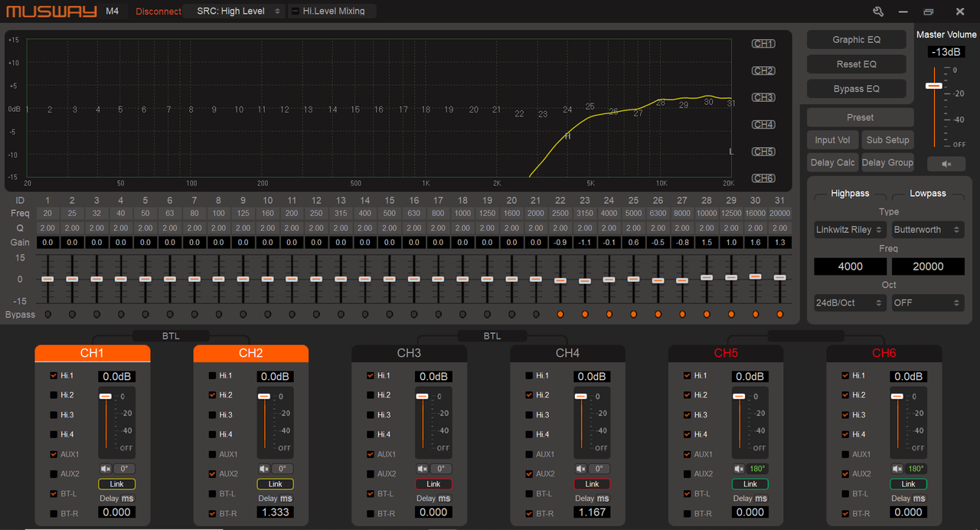Screen dimensions: 980x530
Task: Toggle AUX1 checkbox in CH1
Action: tap(54, 454)
